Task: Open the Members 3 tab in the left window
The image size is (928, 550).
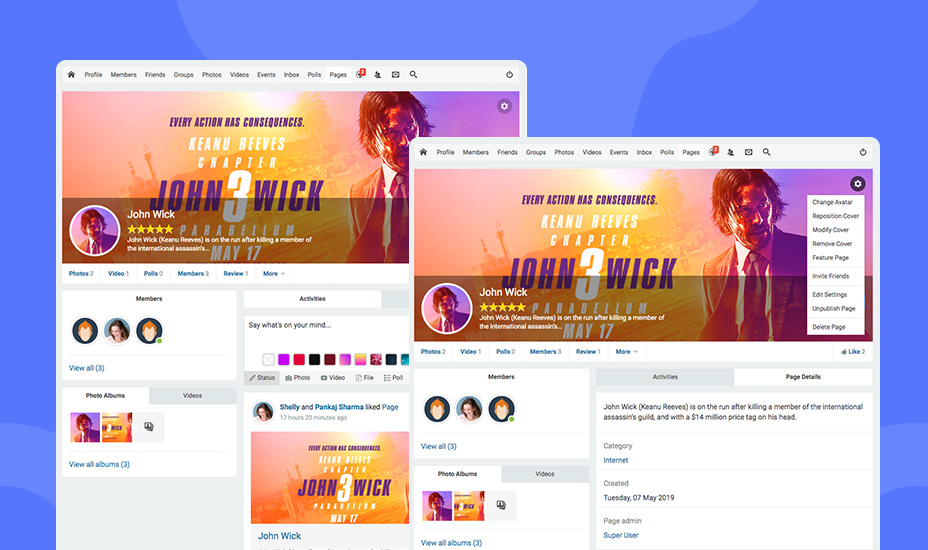Action: click(193, 274)
